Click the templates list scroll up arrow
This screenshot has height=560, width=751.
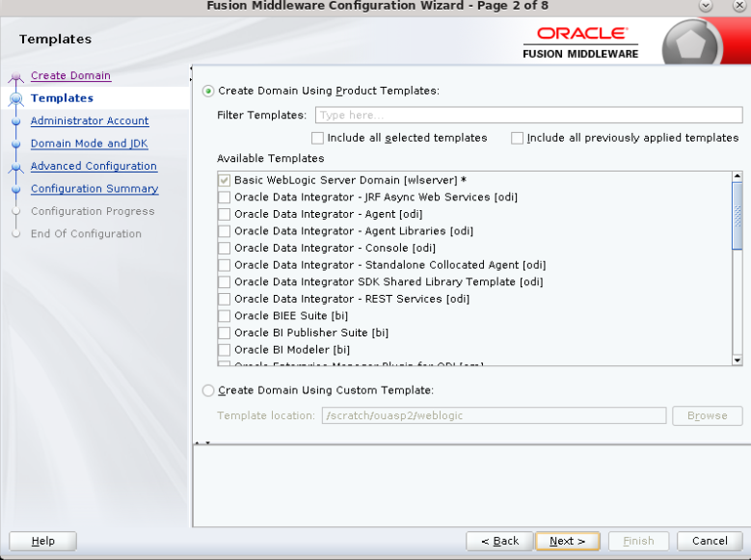click(x=738, y=176)
